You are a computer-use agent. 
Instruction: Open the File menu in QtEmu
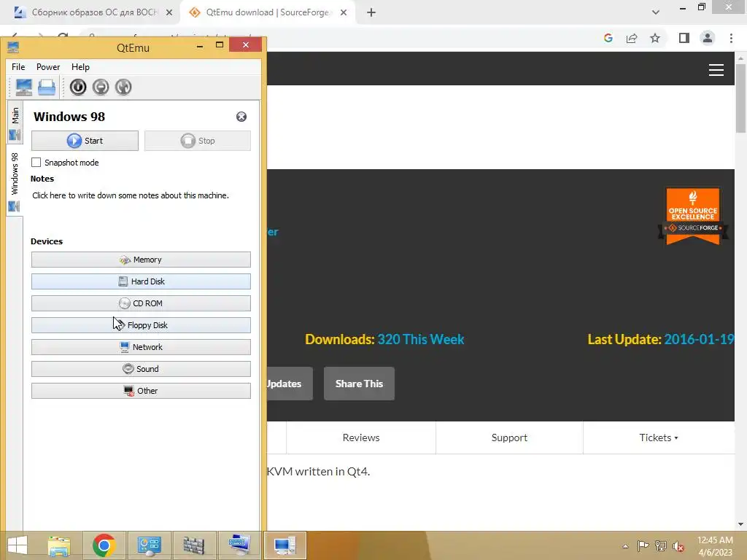(x=18, y=67)
